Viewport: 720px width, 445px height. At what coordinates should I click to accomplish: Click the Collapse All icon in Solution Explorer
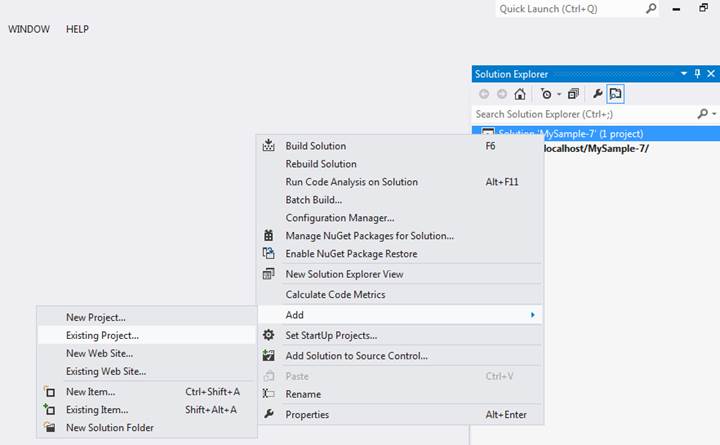point(573,94)
